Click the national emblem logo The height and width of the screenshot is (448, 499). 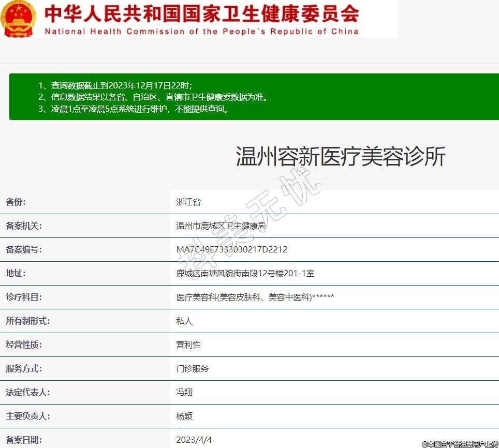tap(19, 19)
